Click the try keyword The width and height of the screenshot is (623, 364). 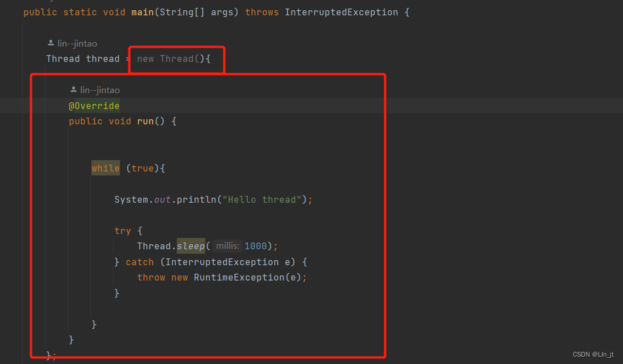coord(123,231)
